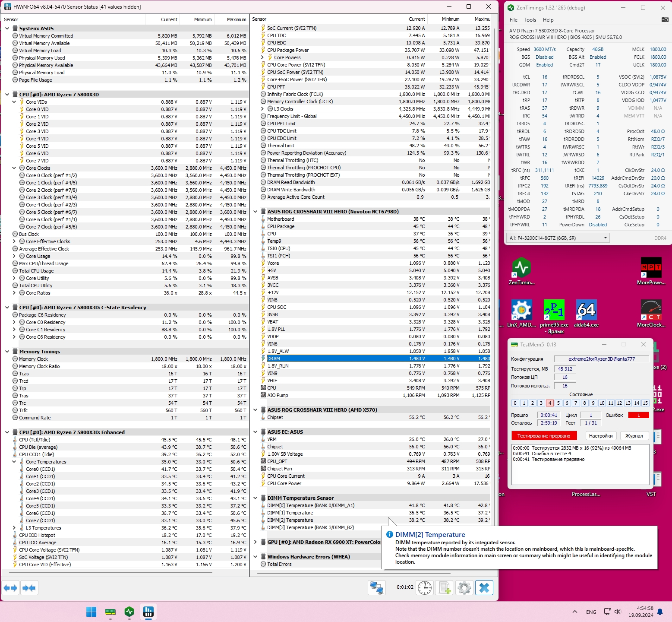Click the HWiNFO taskbar icon
Viewport: 672px width, 622px height.
148,612
